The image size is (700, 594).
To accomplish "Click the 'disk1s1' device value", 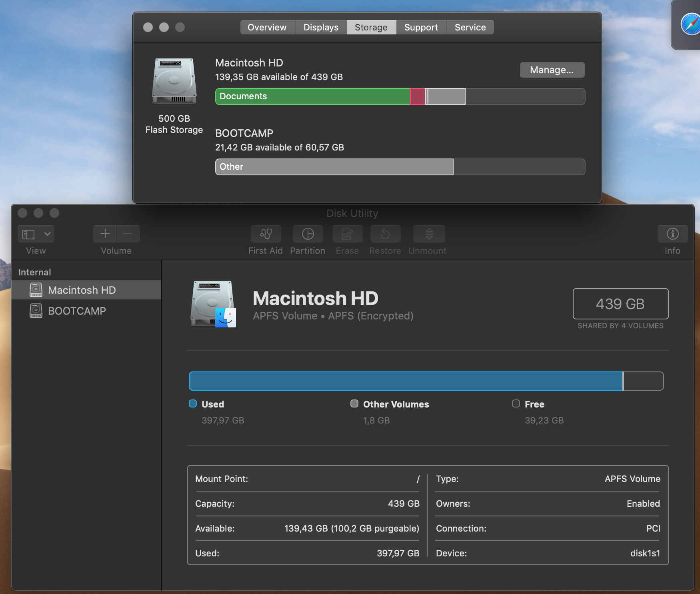I will (645, 553).
